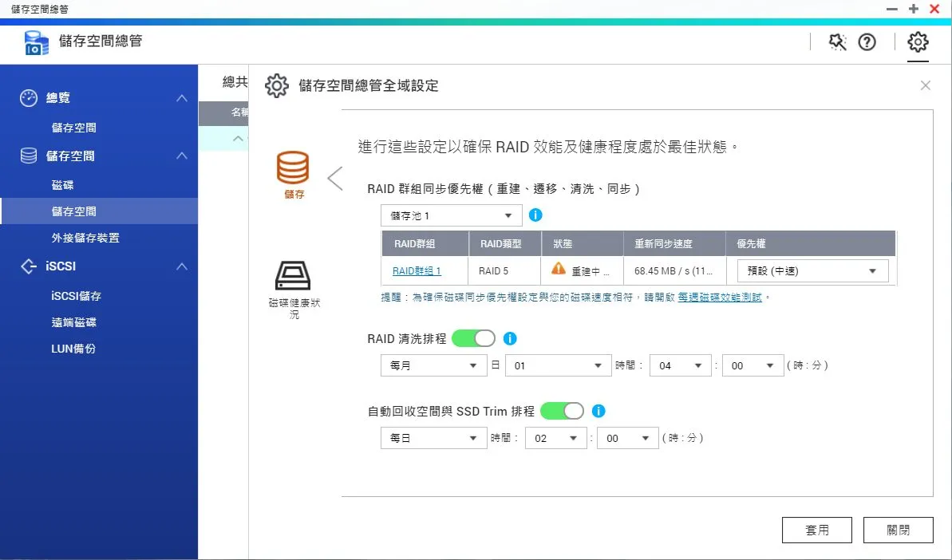Click the 套用 apply button

(x=816, y=530)
